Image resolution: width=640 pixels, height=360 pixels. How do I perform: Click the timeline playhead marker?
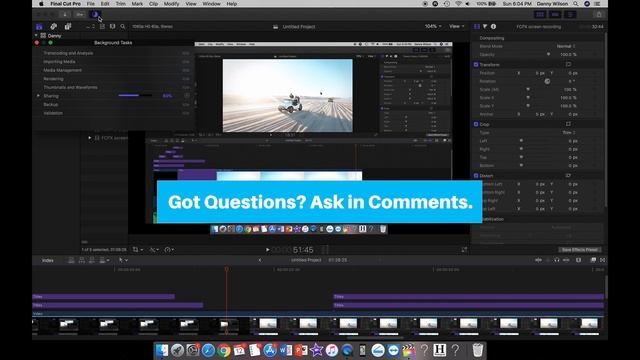point(227,269)
